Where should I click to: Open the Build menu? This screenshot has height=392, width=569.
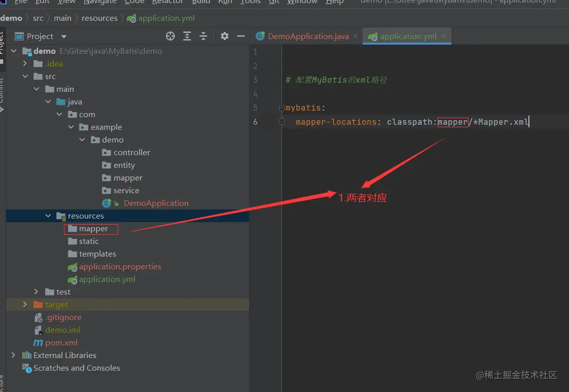point(201,2)
